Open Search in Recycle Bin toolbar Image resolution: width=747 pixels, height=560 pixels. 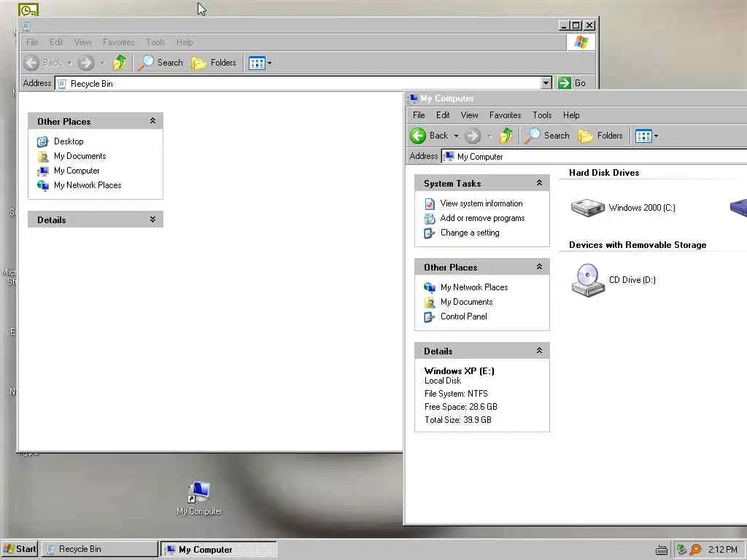coord(160,63)
